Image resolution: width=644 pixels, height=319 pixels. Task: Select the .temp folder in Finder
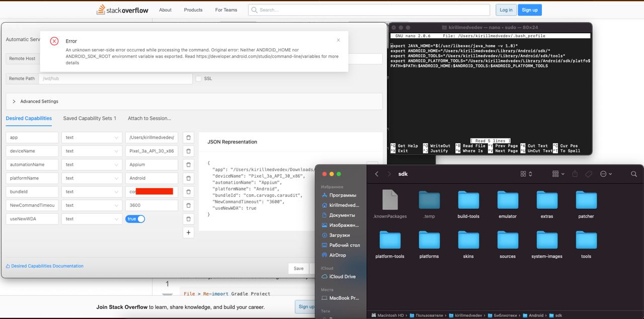(429, 204)
